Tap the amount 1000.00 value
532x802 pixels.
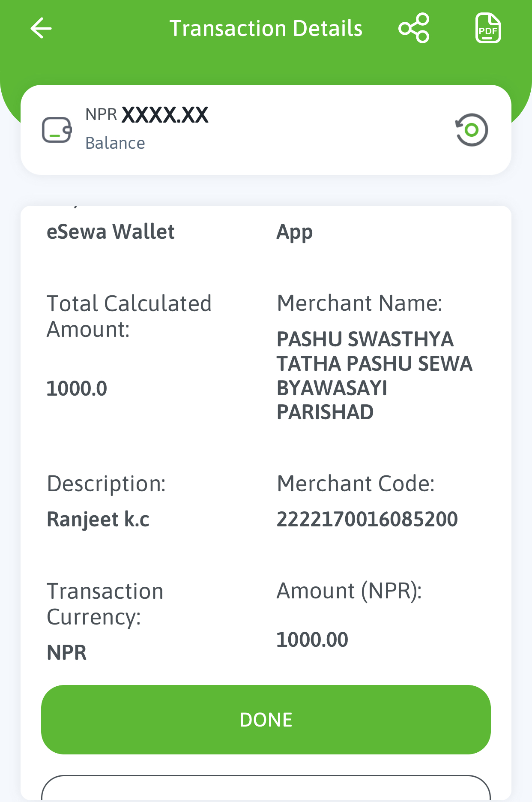(312, 640)
